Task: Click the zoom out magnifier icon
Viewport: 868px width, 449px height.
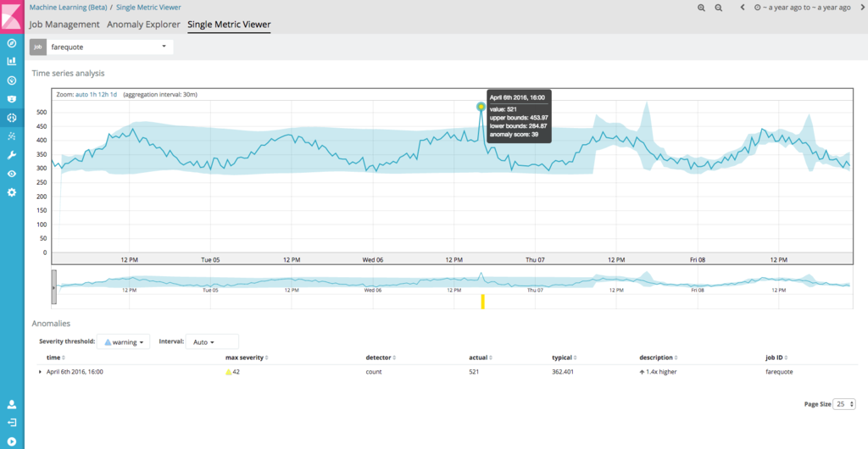Action: tap(719, 8)
